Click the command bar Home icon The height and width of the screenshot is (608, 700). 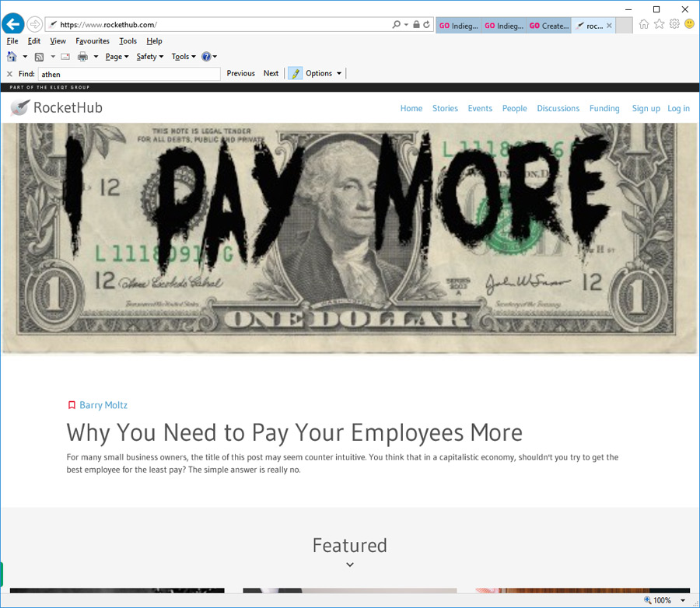click(x=12, y=57)
